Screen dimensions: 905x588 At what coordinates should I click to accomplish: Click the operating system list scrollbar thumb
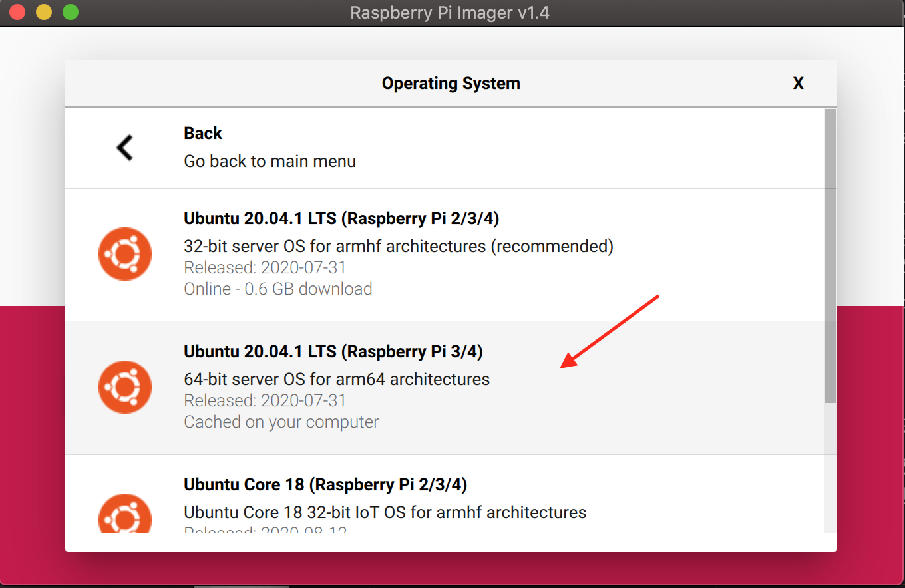click(x=830, y=256)
